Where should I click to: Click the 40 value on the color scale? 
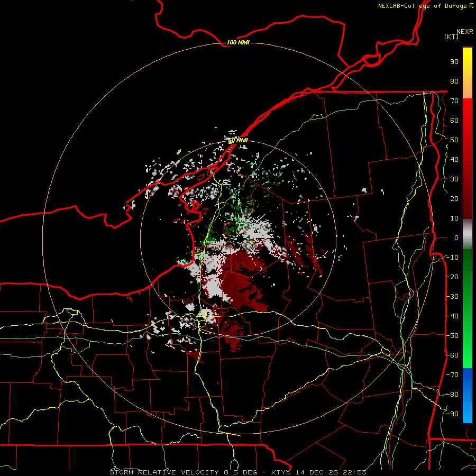pos(454,160)
